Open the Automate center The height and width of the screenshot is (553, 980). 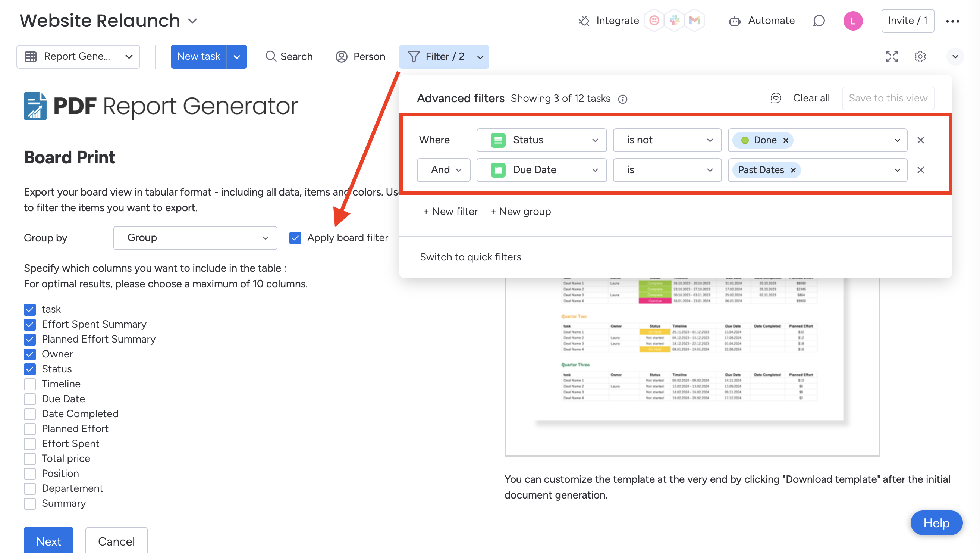(x=761, y=21)
